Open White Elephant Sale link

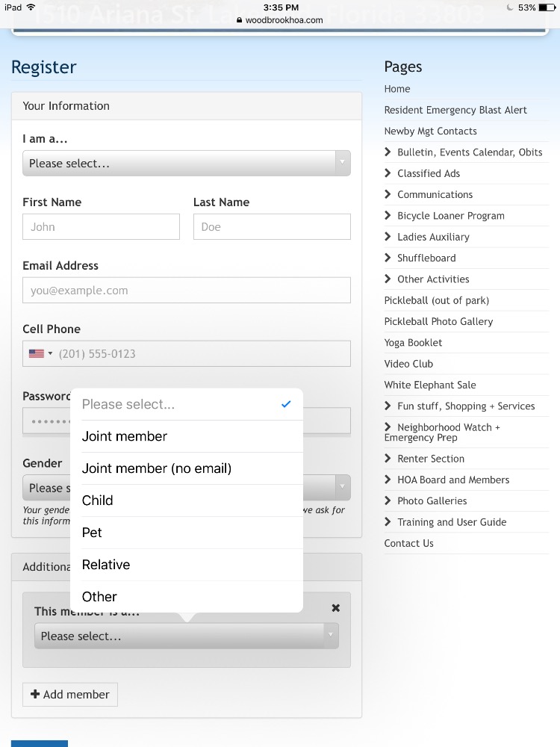click(430, 385)
